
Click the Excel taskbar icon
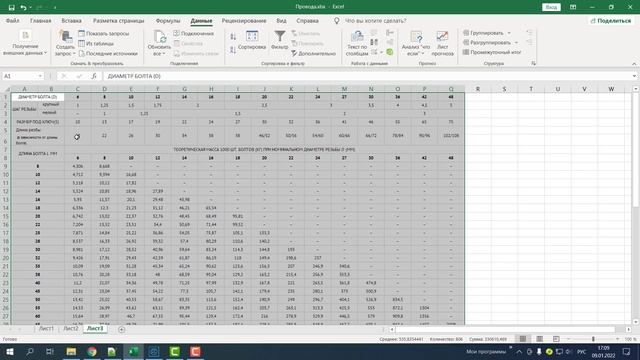tap(133, 351)
